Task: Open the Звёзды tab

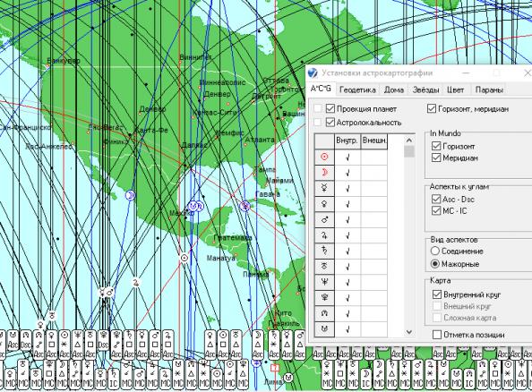Action: coord(425,89)
